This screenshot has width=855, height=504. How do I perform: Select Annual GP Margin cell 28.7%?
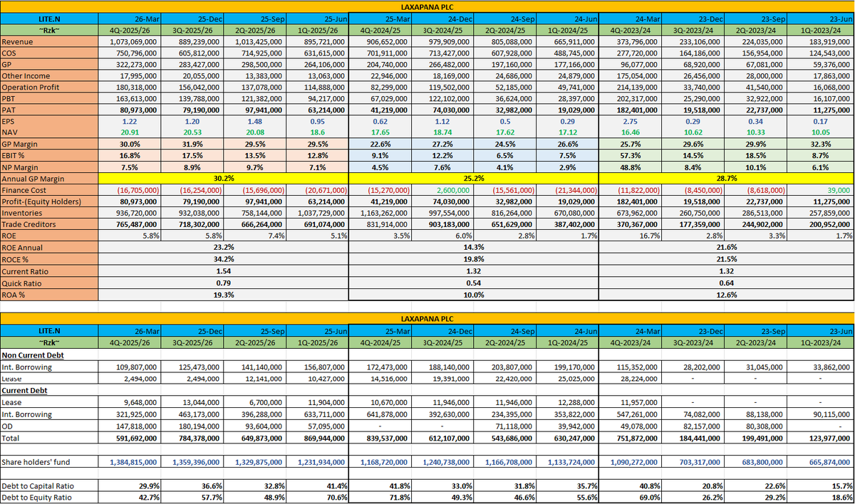(x=727, y=178)
